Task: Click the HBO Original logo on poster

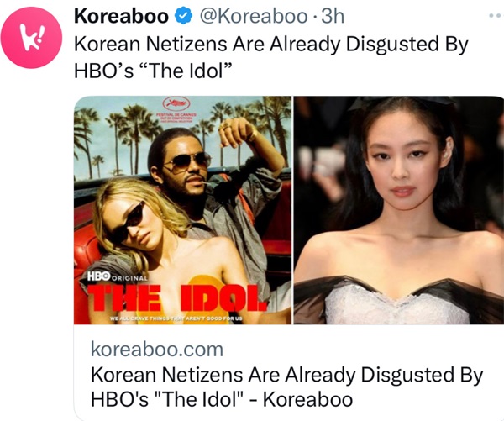Action: pyautogui.click(x=118, y=277)
